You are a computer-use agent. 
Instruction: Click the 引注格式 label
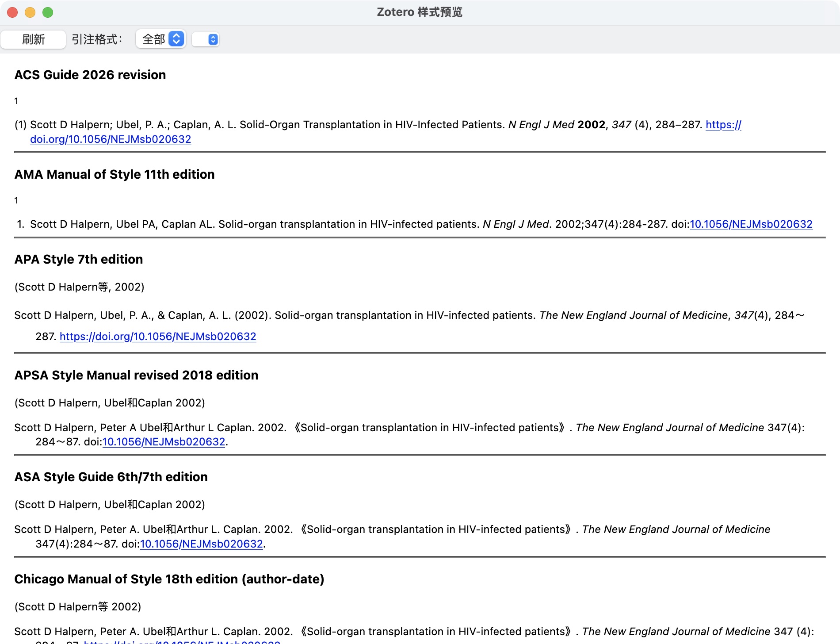tap(97, 39)
